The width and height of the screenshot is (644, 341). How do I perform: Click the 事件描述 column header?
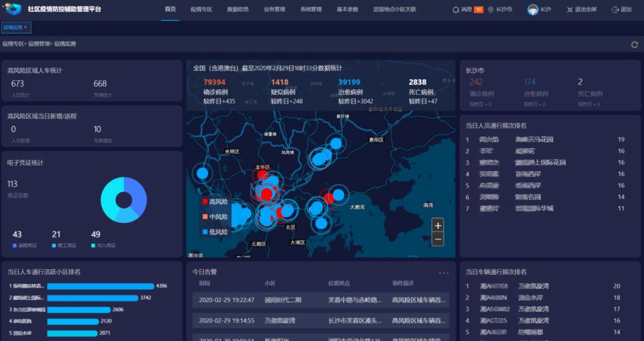click(x=403, y=284)
